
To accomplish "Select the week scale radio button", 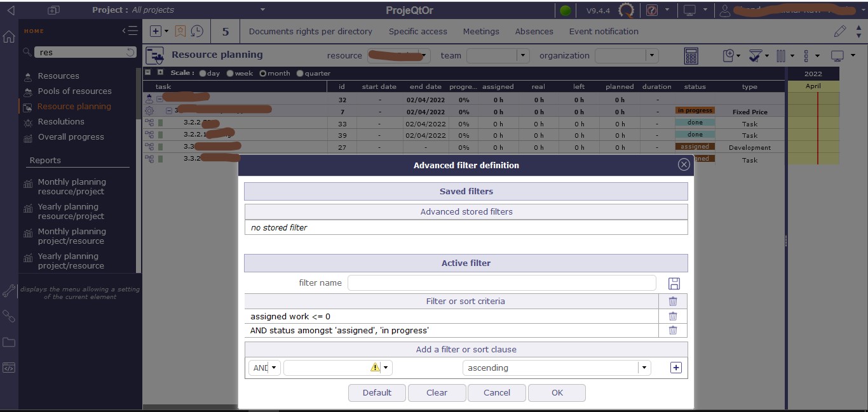I will tap(230, 74).
